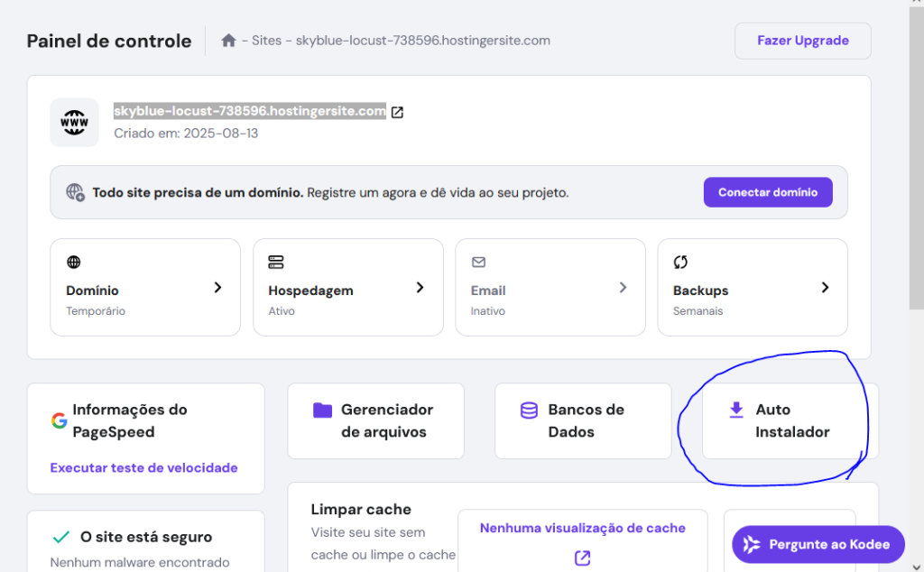Expand the Email card chevron
Screen dimensions: 924x572
point(623,287)
